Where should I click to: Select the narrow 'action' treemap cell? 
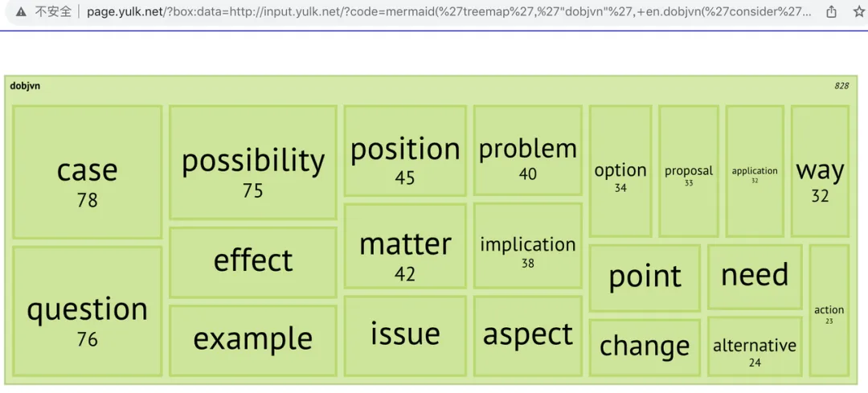(829, 311)
